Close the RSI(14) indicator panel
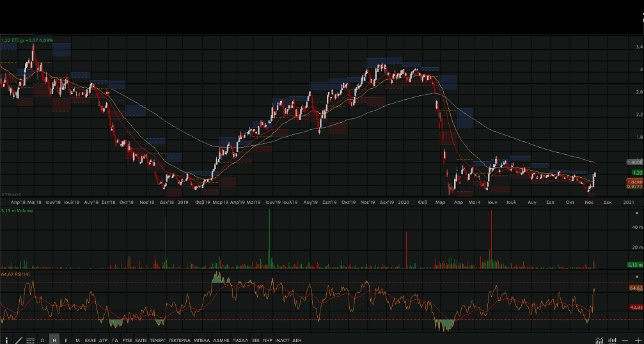The height and width of the screenshot is (344, 644). coord(637,276)
